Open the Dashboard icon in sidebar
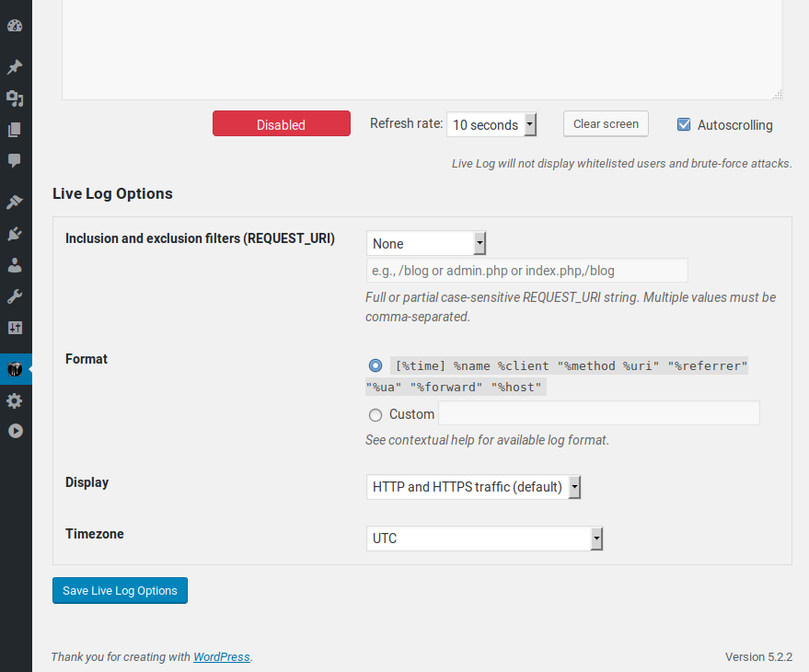 tap(15, 26)
